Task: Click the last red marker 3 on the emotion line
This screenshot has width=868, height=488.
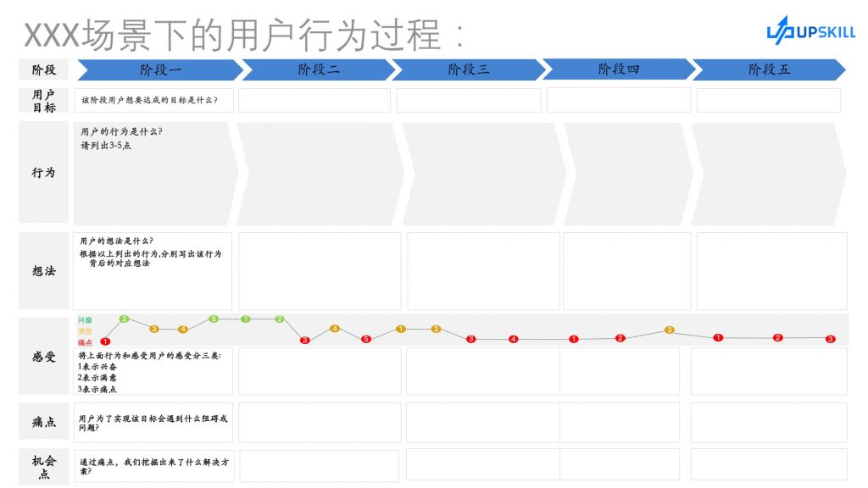Action: [x=831, y=339]
